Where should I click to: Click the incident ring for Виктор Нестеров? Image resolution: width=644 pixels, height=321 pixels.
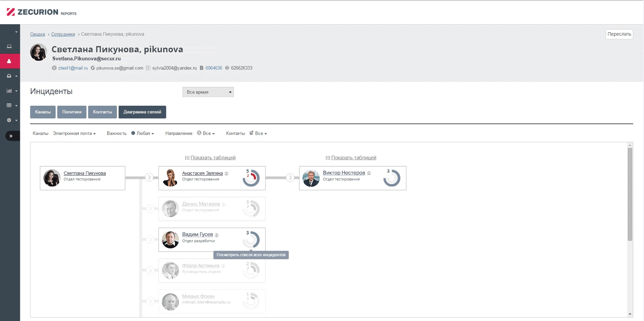[392, 178]
